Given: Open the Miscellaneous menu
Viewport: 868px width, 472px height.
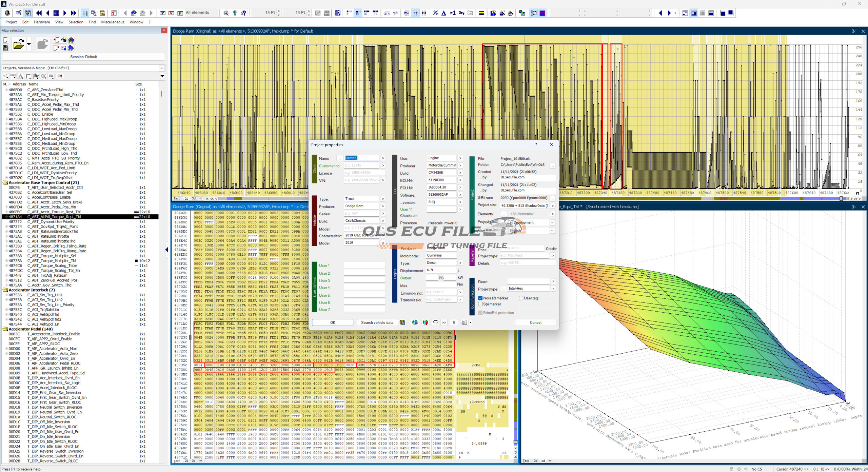Looking at the screenshot, I should point(113,22).
